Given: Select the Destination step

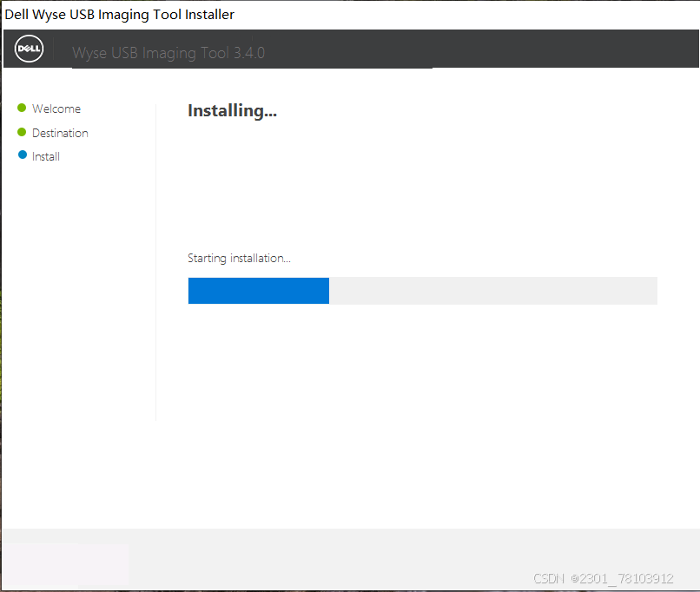Looking at the screenshot, I should 60,133.
